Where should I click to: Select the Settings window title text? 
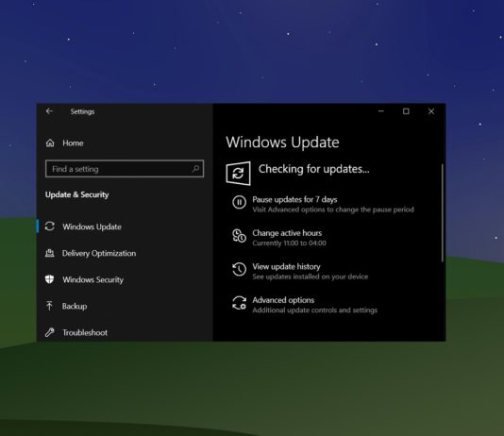coord(83,111)
